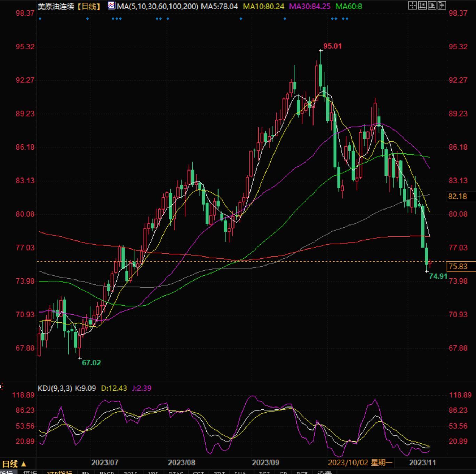
Task: Click the 【日线】 period label
Action: (x=89, y=6)
